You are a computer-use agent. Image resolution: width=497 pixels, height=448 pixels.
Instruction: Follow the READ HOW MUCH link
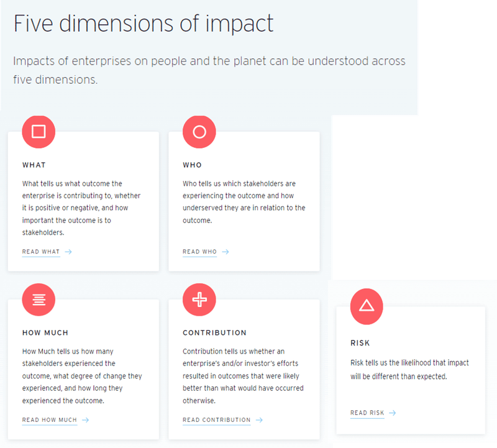[50, 420]
